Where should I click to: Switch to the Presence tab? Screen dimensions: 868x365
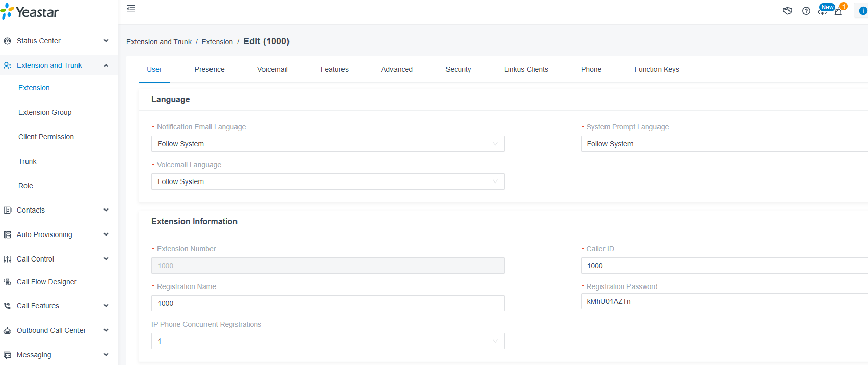(209, 69)
